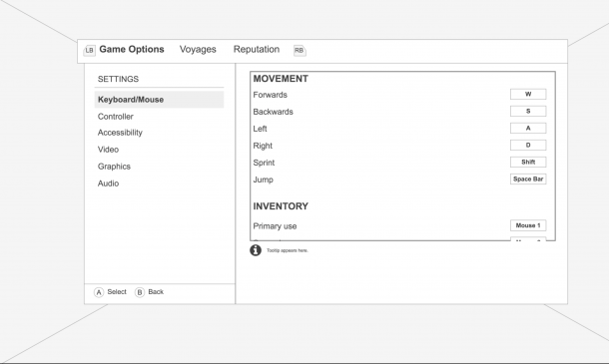This screenshot has height=364, width=609.
Task: Open Accessibility settings
Action: [120, 133]
